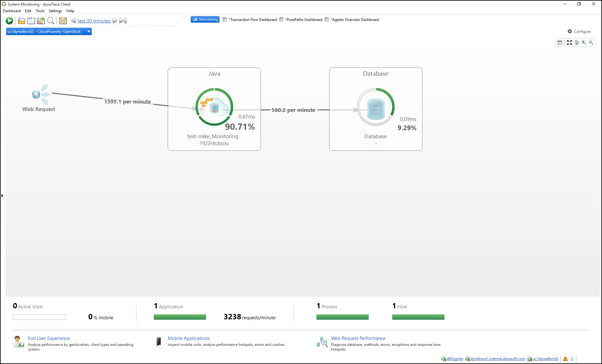Click the 0.09ms Database response time value

pyautogui.click(x=408, y=119)
